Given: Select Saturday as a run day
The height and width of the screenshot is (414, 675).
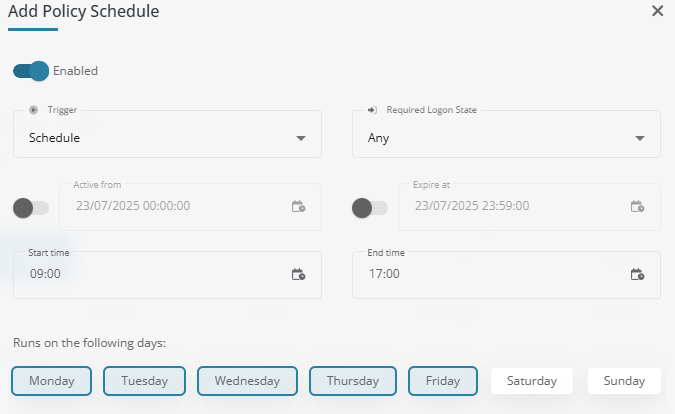Looking at the screenshot, I should point(531,381).
